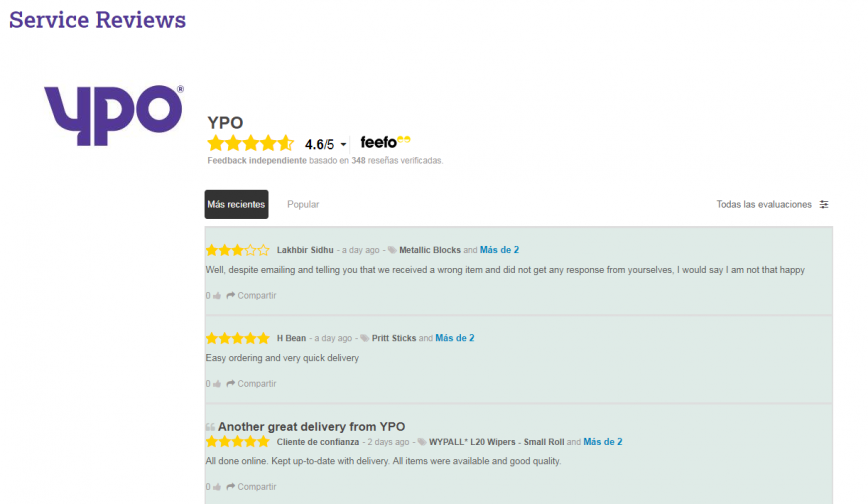Screen dimensions: 868x504
Task: Select the Más recientes tab
Action: click(236, 204)
